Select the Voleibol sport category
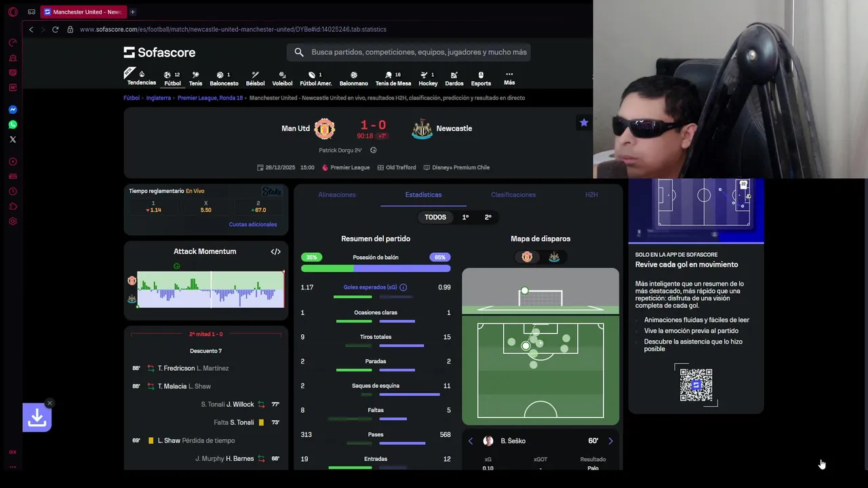Screen dimensions: 868x488 282,79
